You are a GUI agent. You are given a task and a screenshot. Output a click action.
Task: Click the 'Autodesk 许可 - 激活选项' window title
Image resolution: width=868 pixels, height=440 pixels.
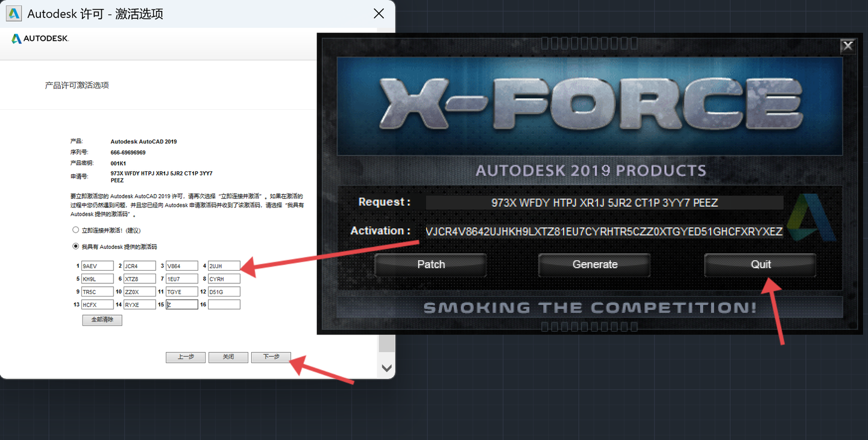95,13
